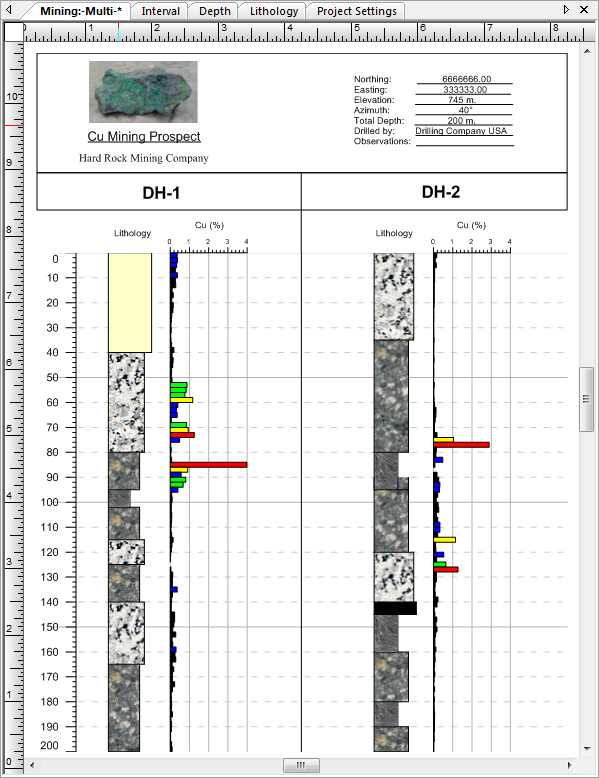Click the blue Cu bar near 135 in DH-1
The height and width of the screenshot is (778, 599).
174,589
